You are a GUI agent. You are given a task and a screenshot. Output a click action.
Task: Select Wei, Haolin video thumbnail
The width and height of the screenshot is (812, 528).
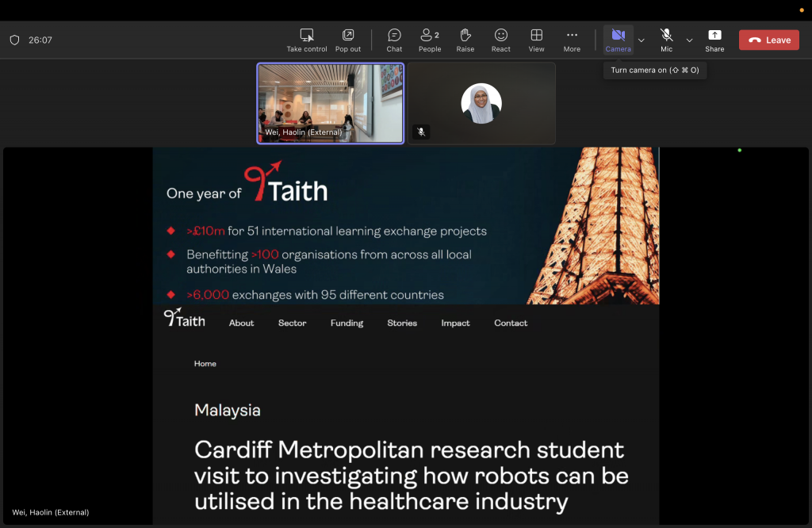click(331, 103)
